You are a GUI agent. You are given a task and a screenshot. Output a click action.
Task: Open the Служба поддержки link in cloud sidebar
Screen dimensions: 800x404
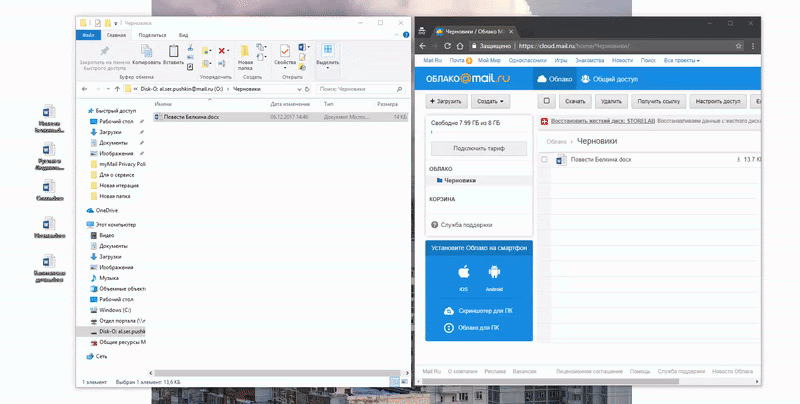(x=462, y=225)
